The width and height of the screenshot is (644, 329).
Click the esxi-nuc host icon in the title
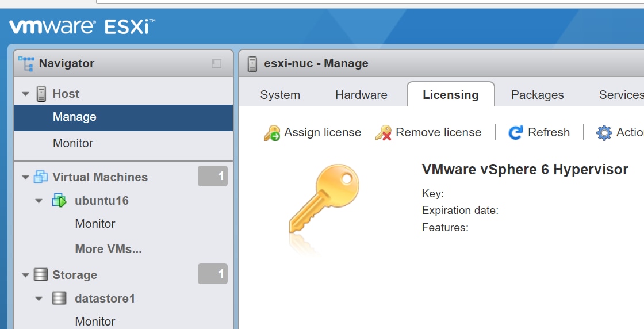(252, 64)
